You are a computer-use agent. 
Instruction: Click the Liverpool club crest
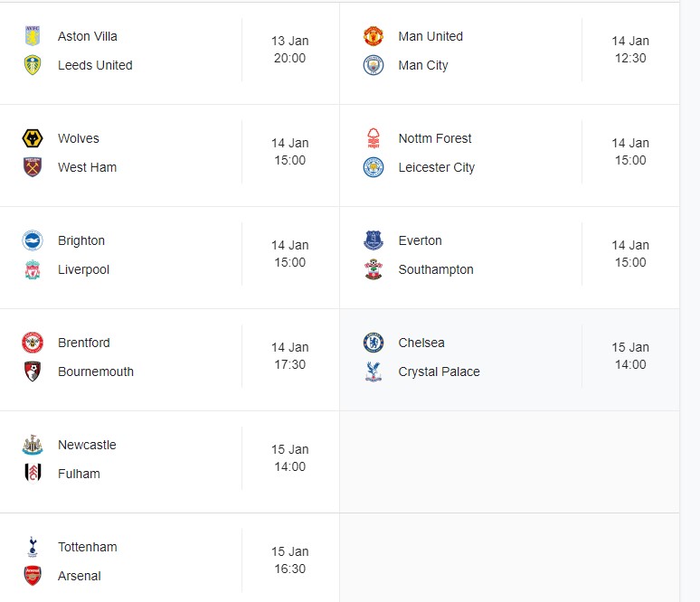(33, 269)
